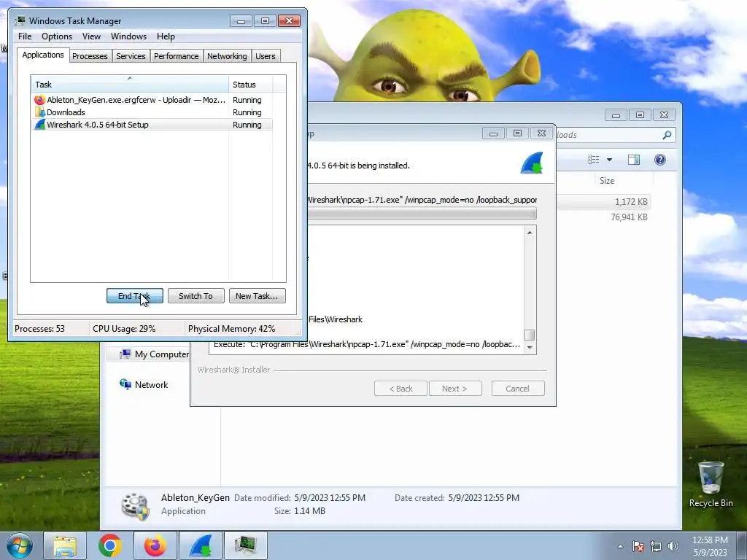The width and height of the screenshot is (747, 560).
Task: Select the file sized 76,941 KB
Action: [629, 217]
